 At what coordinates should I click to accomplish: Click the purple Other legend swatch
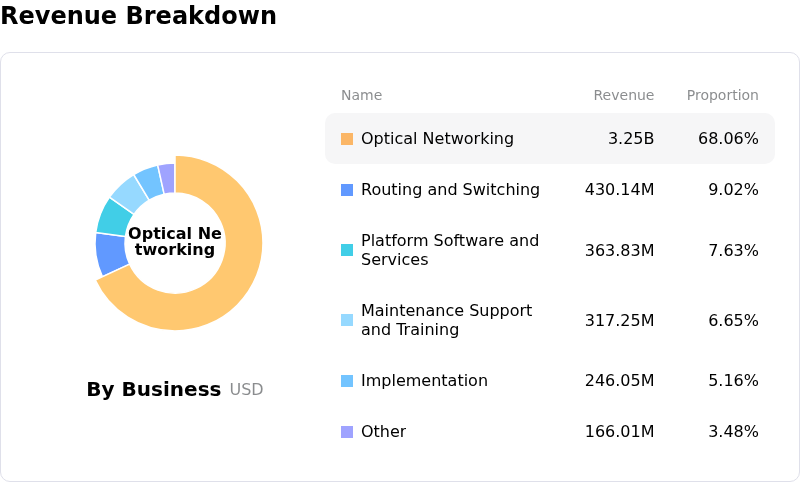coord(347,432)
